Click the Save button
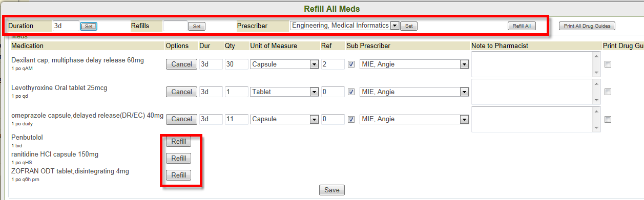 point(332,190)
